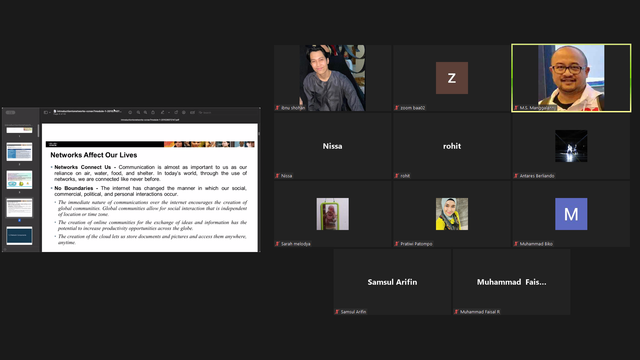Select the zoom baa02 participant tile with Z avatar

click(x=452, y=78)
